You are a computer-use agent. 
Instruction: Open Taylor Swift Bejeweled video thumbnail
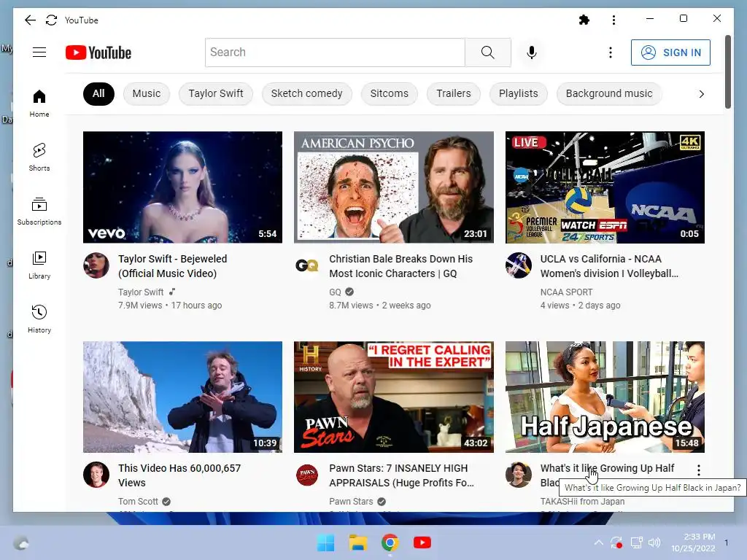[x=182, y=187]
